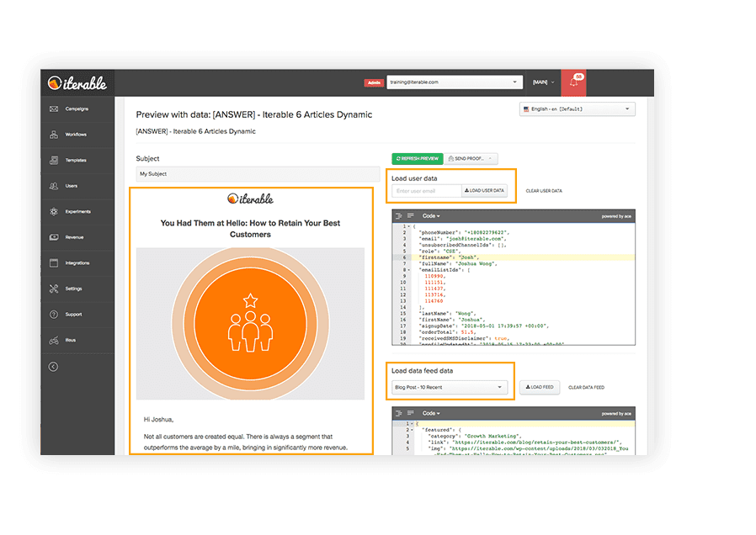
Task: Open Blog Post - 10 Recent feed dropdown
Action: (450, 387)
